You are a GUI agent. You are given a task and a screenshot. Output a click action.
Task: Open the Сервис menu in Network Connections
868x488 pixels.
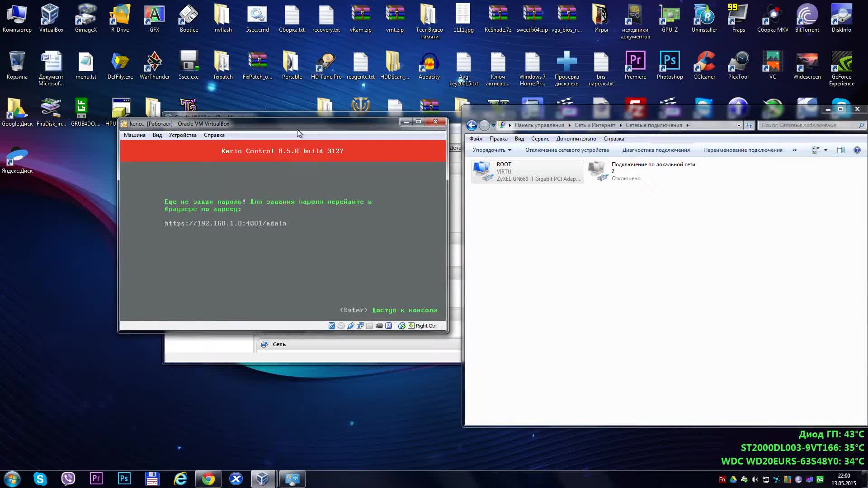pyautogui.click(x=540, y=139)
